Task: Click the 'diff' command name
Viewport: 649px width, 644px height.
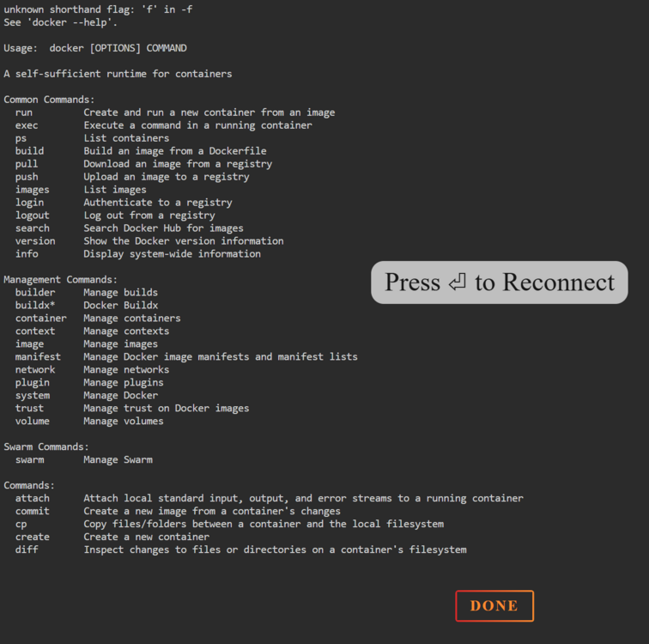Action: click(x=27, y=550)
